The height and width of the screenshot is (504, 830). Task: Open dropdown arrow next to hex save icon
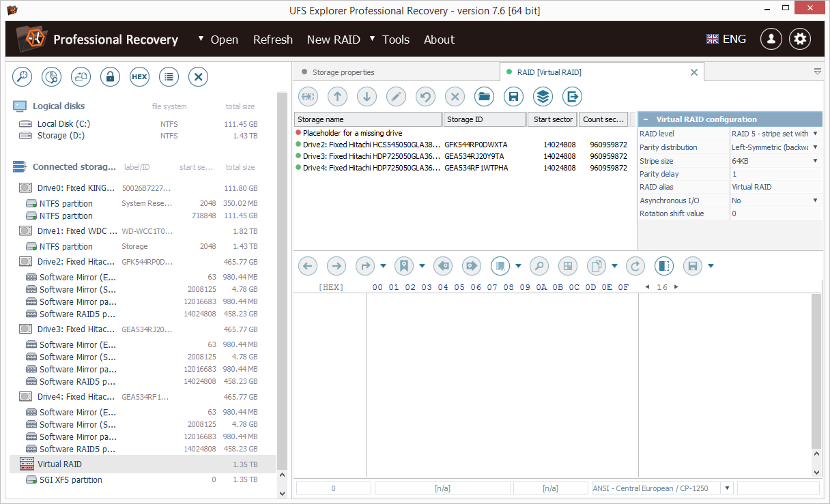[711, 266]
